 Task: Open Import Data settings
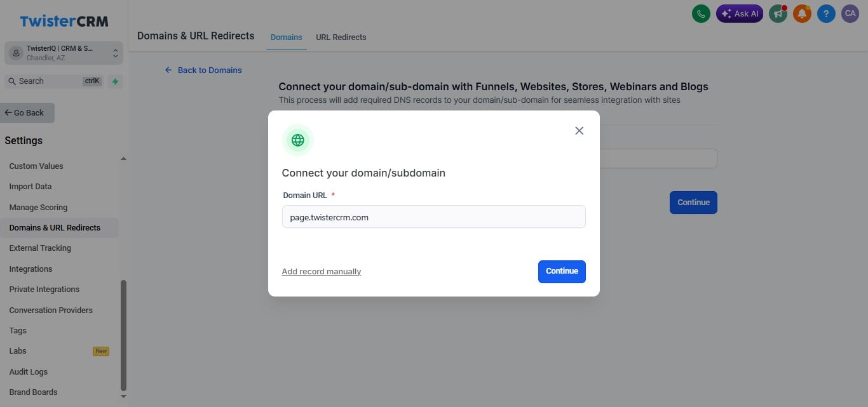click(31, 187)
